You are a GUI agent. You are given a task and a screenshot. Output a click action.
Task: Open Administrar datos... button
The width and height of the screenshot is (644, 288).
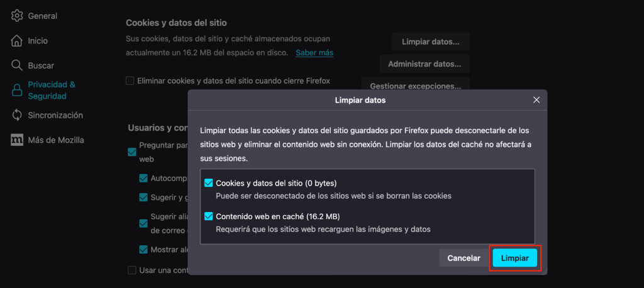click(425, 64)
